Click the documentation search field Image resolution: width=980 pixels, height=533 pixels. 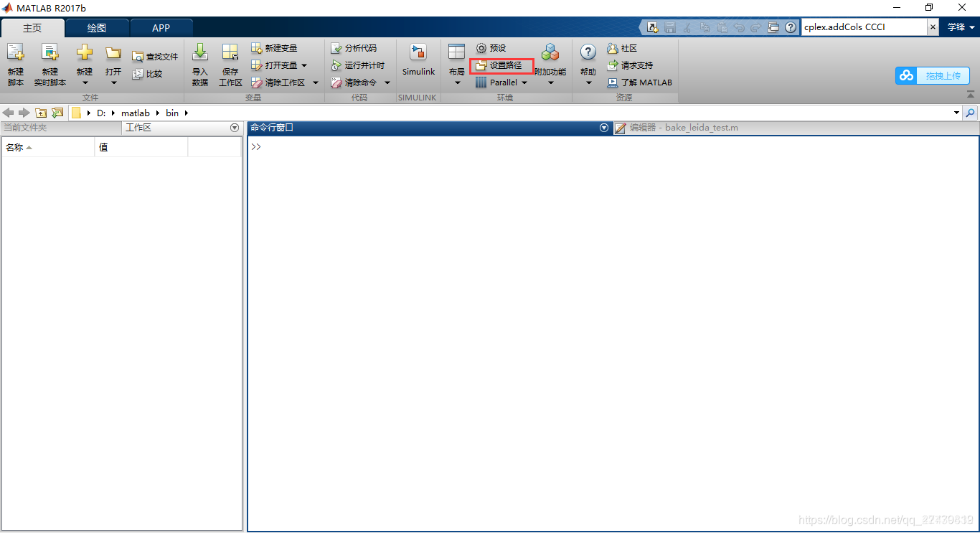pyautogui.click(x=864, y=27)
